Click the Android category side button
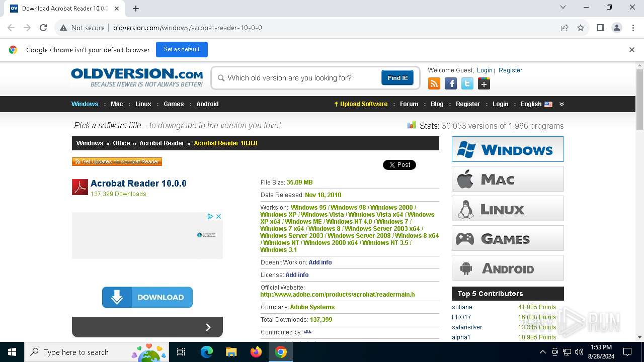Viewport: 644px width, 362px height. pos(508,268)
